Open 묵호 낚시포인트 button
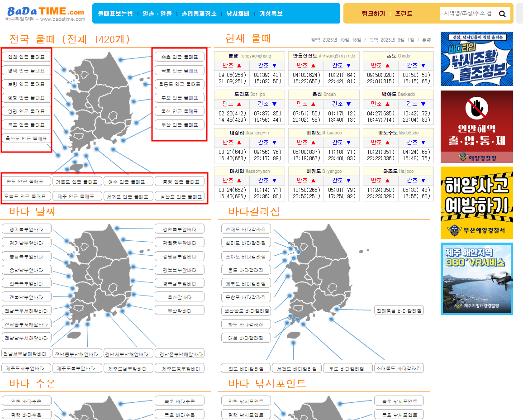 tap(399, 415)
